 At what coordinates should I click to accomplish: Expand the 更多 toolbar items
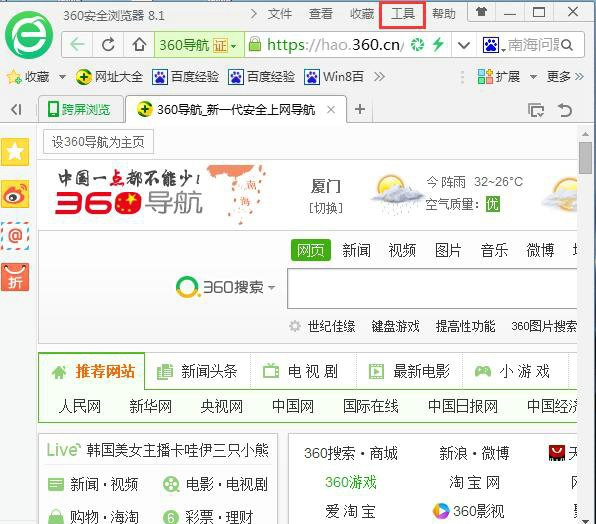click(565, 77)
